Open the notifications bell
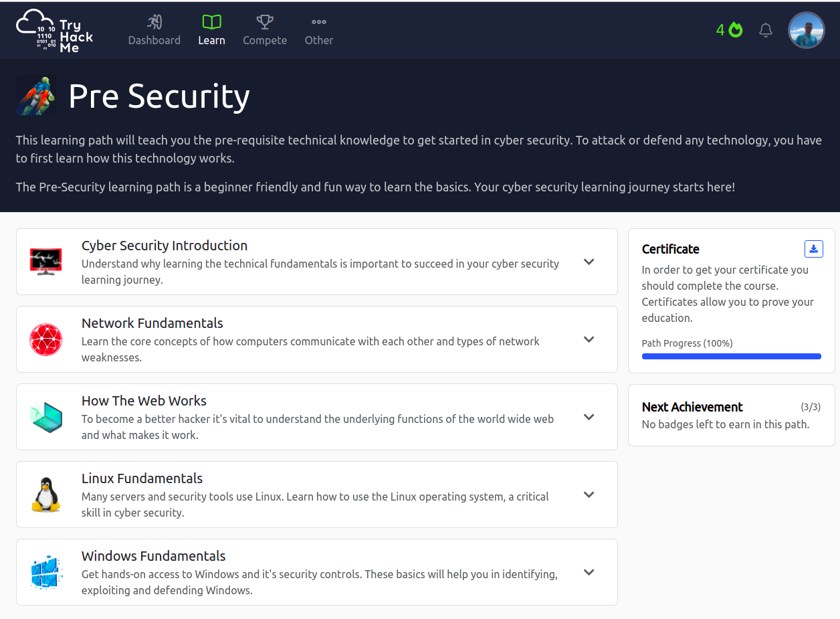 pyautogui.click(x=766, y=30)
